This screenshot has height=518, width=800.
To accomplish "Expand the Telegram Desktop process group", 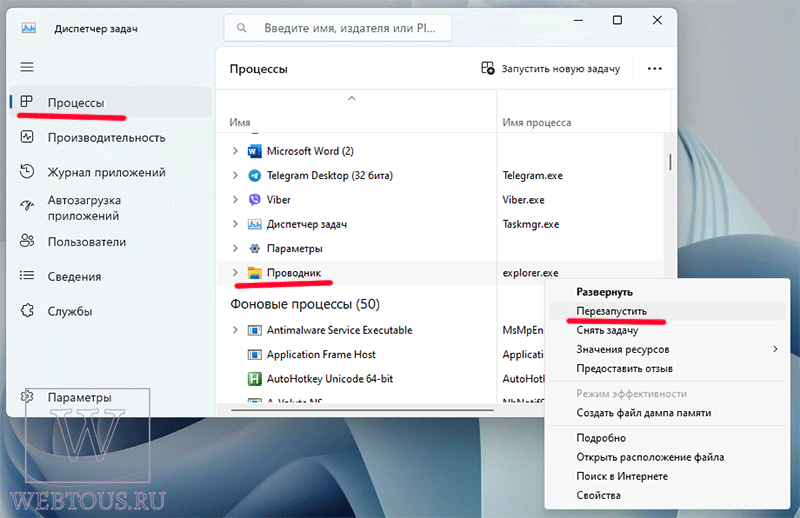I will point(235,175).
